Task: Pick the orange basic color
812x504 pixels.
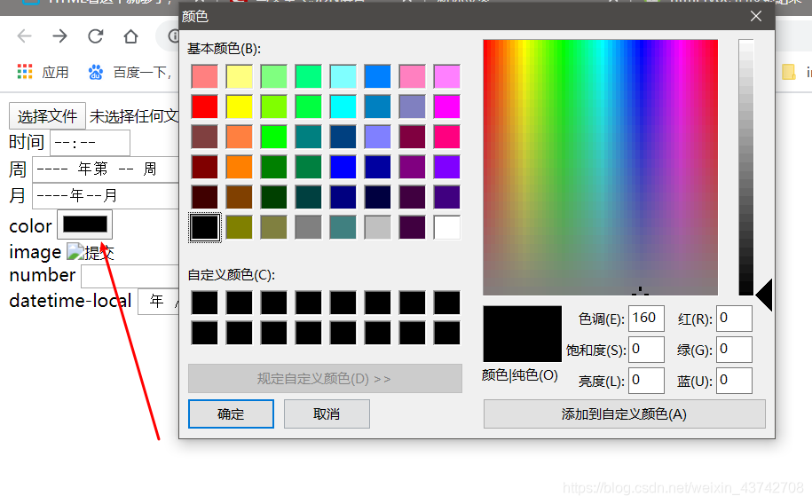Action: [240, 167]
